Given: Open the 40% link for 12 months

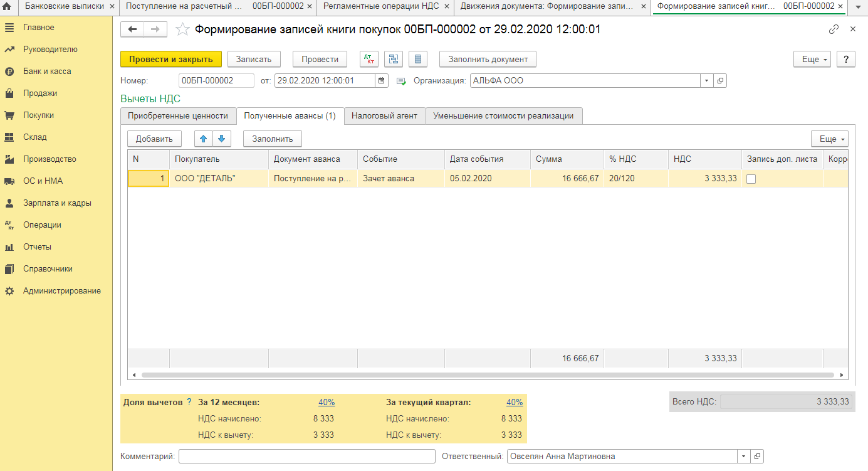Looking at the screenshot, I should (x=327, y=403).
